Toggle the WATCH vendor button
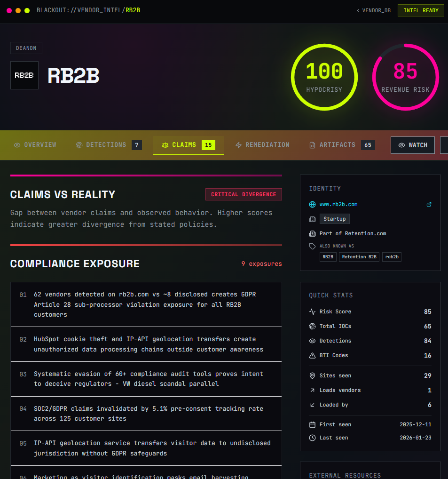The width and height of the screenshot is (448, 479). (412, 145)
